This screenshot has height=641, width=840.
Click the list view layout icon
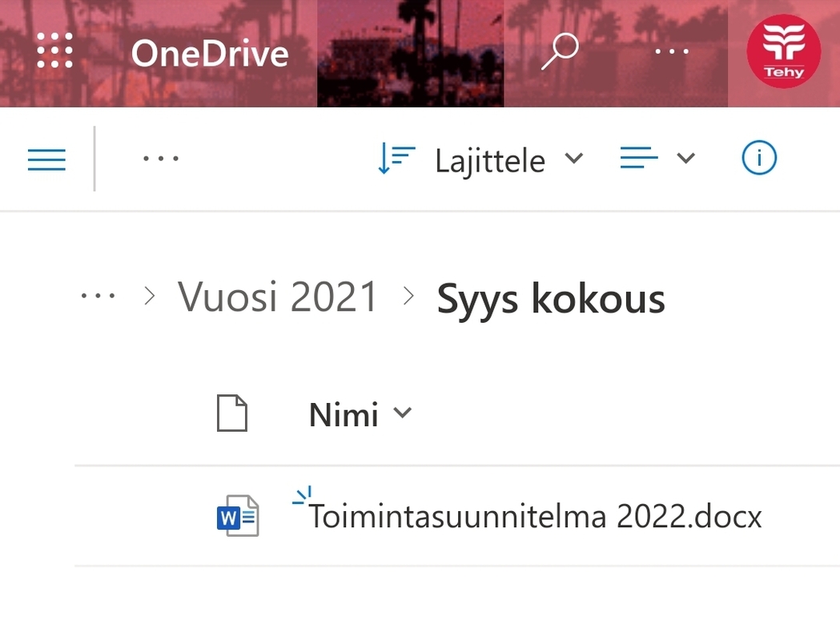coord(639,159)
